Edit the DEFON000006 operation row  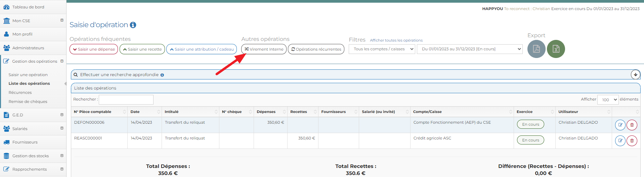[620, 125]
